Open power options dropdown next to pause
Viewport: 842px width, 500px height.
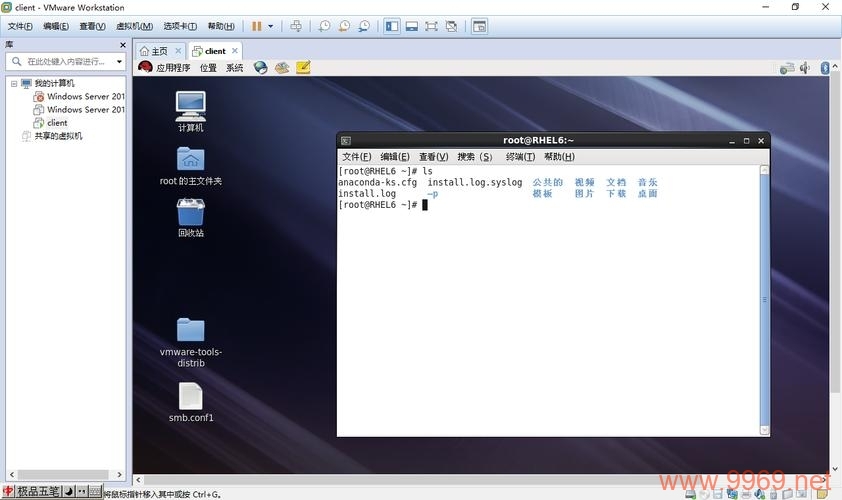point(271,26)
